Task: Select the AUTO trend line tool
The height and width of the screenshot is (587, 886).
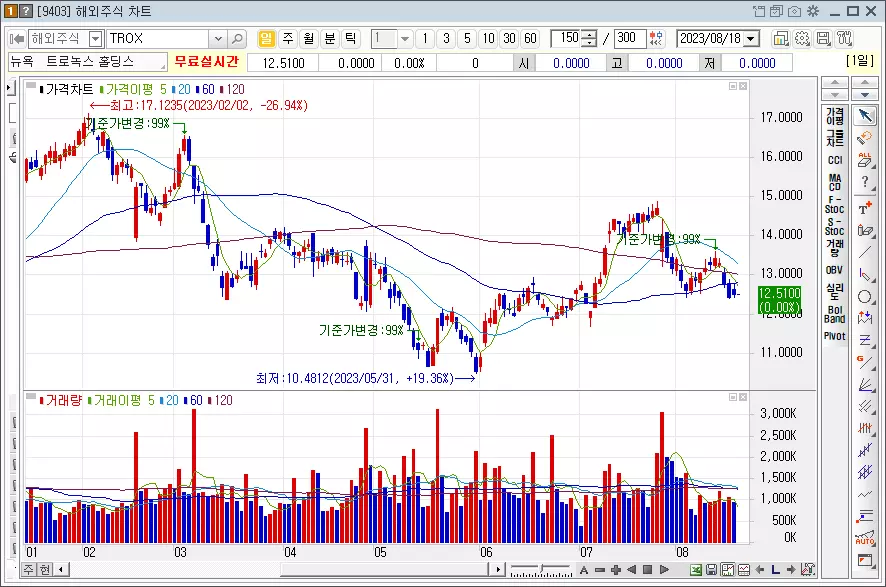Action: pos(865,538)
